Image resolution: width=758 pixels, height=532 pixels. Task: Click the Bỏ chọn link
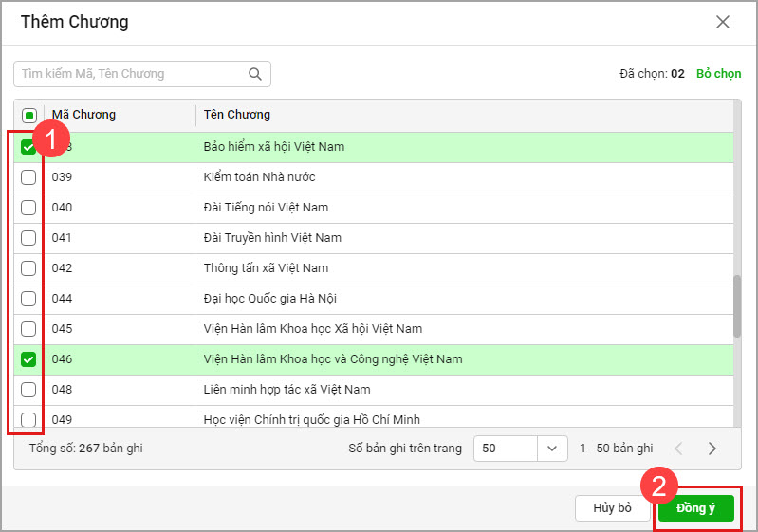pyautogui.click(x=718, y=74)
